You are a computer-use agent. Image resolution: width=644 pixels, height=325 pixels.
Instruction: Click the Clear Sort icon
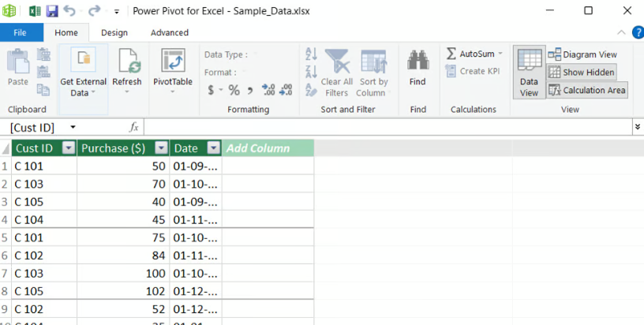coord(311,90)
